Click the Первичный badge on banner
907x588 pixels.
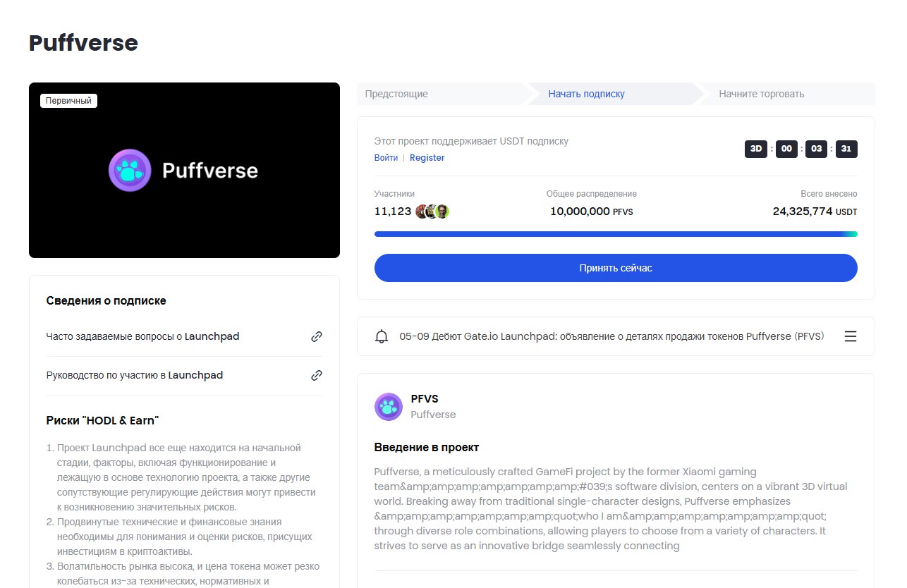(68, 101)
